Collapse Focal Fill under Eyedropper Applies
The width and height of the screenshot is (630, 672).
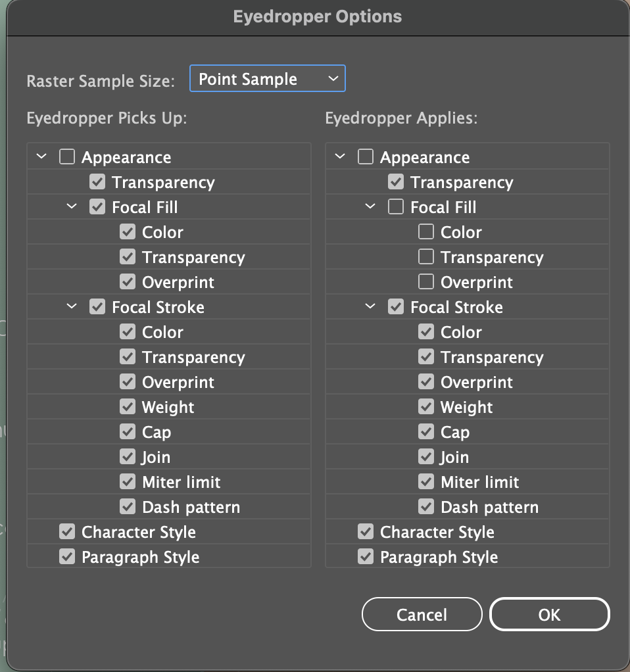click(371, 207)
